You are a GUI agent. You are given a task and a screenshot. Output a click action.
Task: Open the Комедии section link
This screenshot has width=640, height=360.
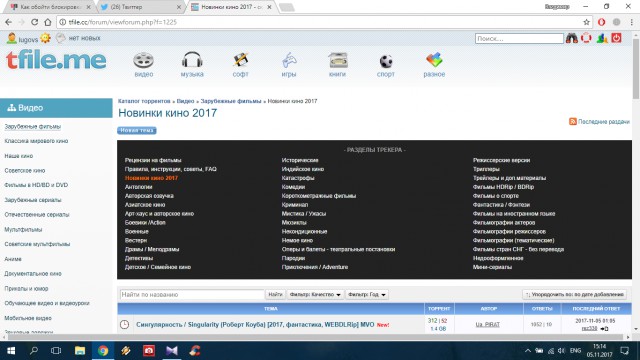pyautogui.click(x=293, y=187)
